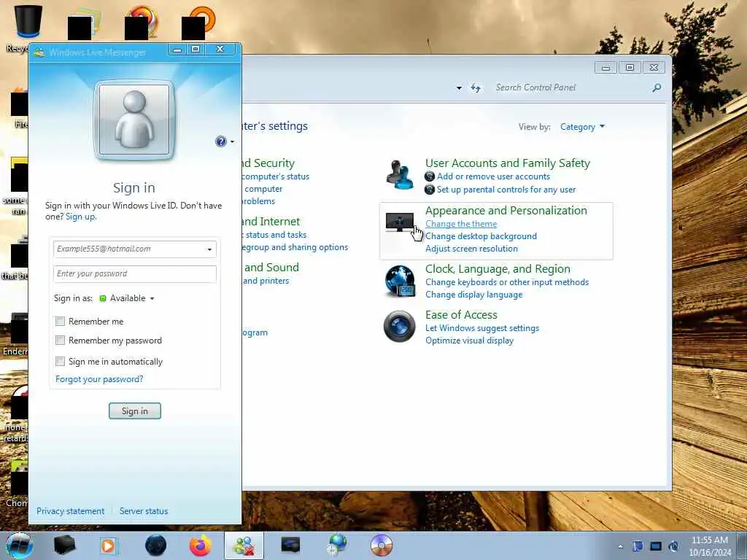The height and width of the screenshot is (560, 747).
Task: Click the shield icon beside Add or remove user accounts
Action: 429,176
